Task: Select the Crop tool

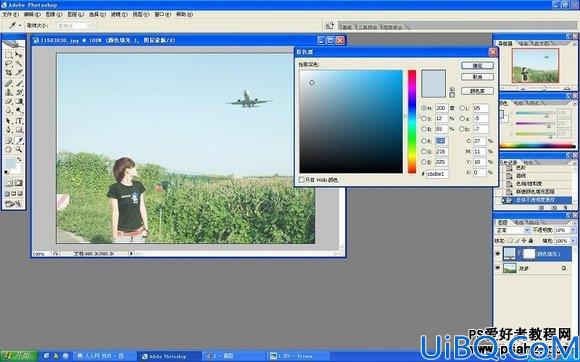Action: 8,73
